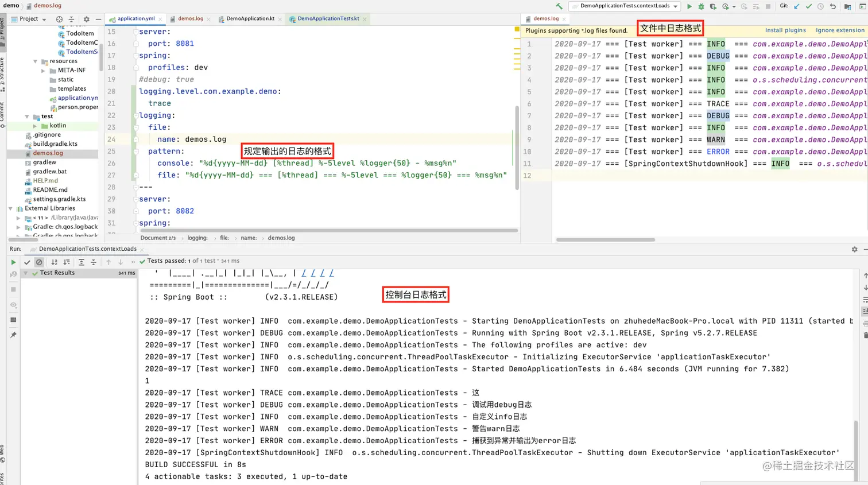Click the horizontal scrollbar of the YAML editor
The height and width of the screenshot is (485, 868).
[329, 231]
